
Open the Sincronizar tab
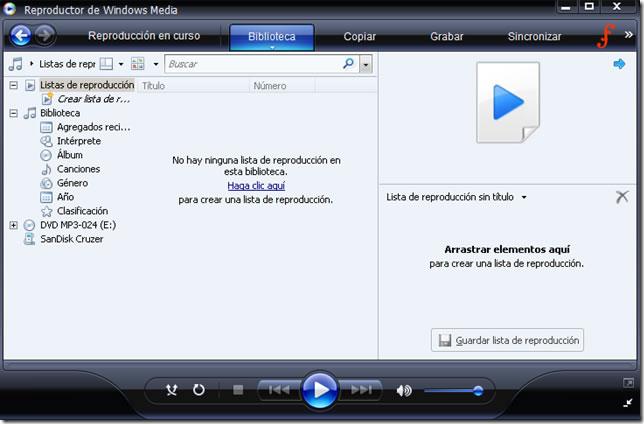click(535, 37)
